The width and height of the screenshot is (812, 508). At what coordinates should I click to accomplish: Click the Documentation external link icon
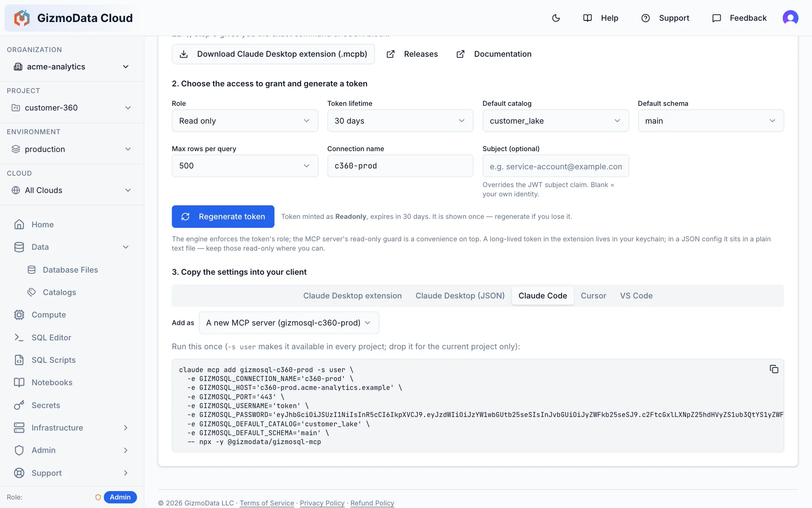461,54
